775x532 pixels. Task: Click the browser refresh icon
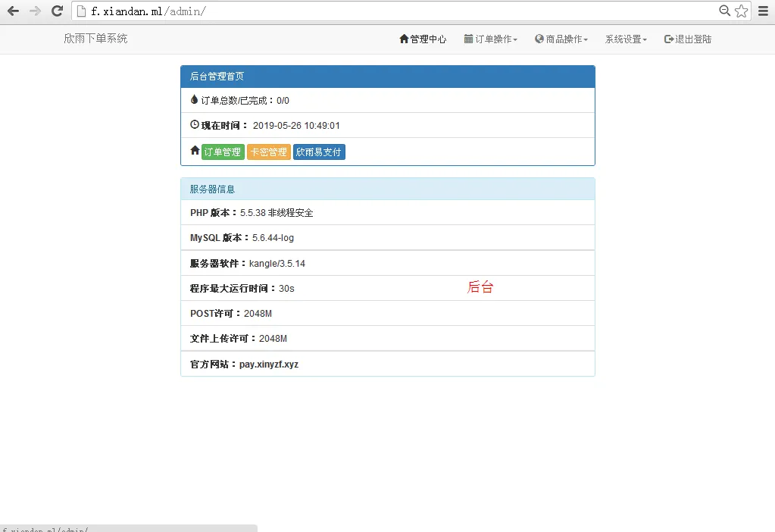(x=57, y=11)
